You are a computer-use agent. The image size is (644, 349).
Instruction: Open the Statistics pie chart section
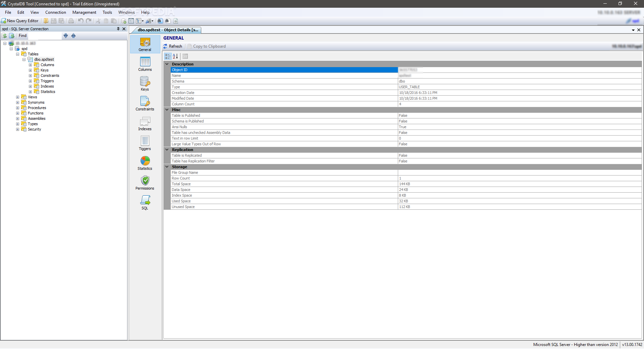(x=145, y=163)
